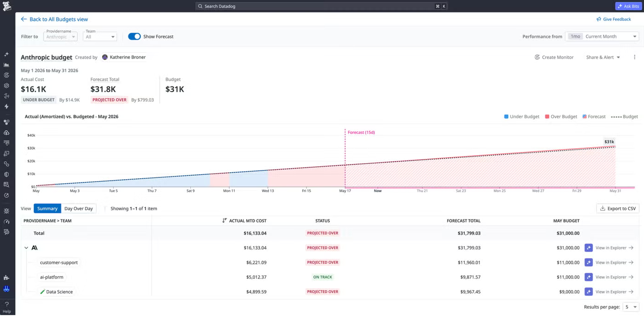
Task: Open the linked loops sidebar icon
Action: [6, 164]
